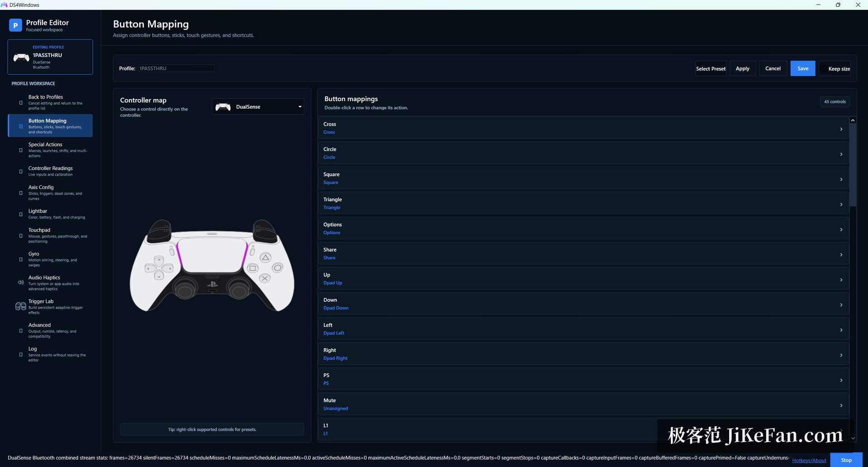Click the controller icon in the Editing Profile card
The image size is (868, 467).
coord(21,57)
